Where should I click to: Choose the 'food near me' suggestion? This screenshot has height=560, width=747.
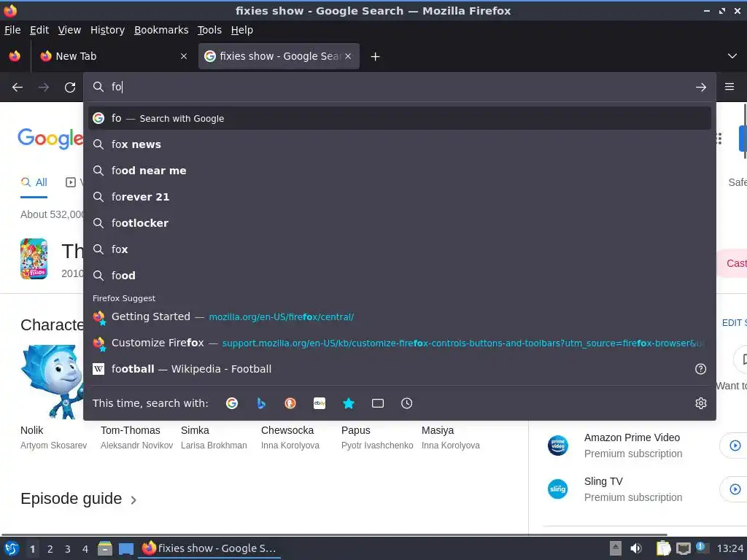pos(400,171)
